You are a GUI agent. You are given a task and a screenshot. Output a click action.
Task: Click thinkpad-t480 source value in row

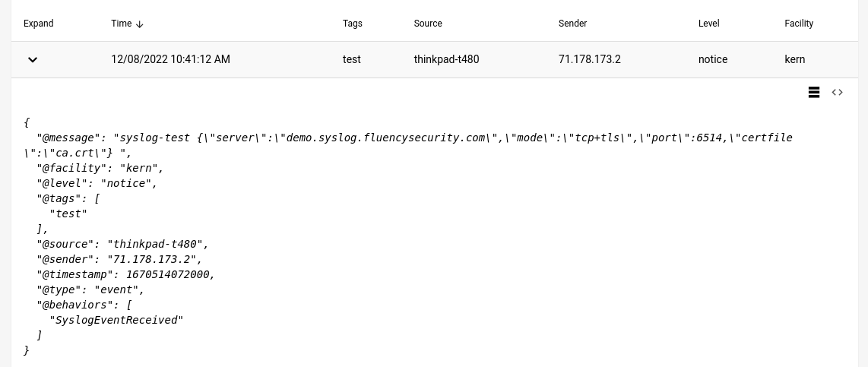pyautogui.click(x=446, y=59)
